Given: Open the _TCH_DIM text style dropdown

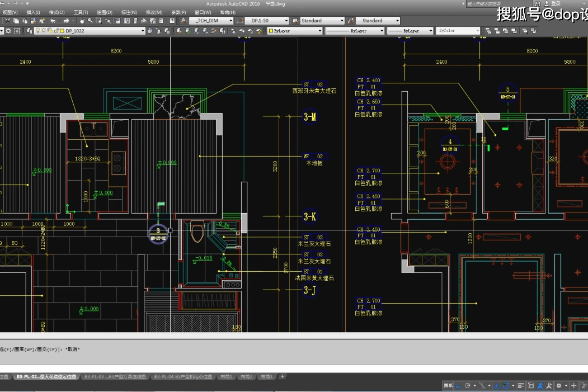Looking at the screenshot, I should pyautogui.click(x=211, y=21).
